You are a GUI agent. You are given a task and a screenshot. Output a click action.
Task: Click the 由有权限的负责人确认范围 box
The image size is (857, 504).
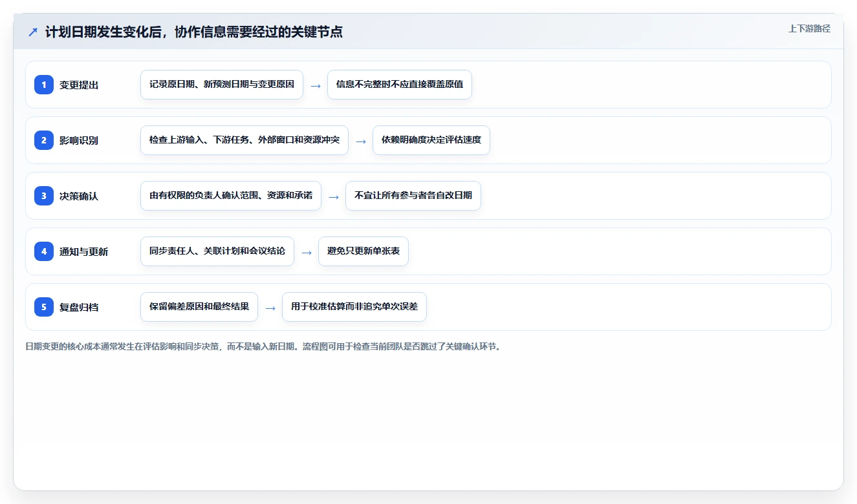231,196
